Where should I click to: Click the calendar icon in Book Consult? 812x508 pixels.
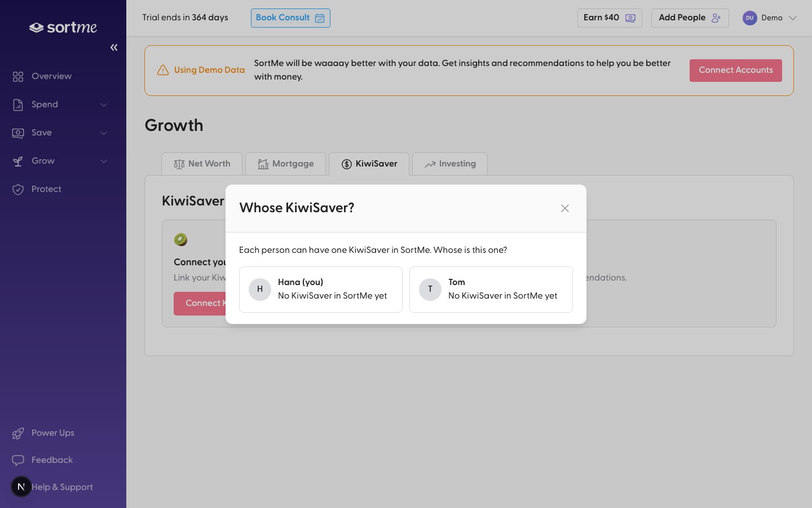pyautogui.click(x=320, y=18)
